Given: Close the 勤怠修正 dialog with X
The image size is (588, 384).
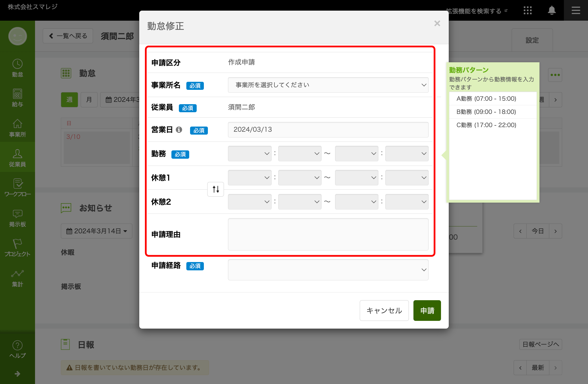Looking at the screenshot, I should point(437,24).
